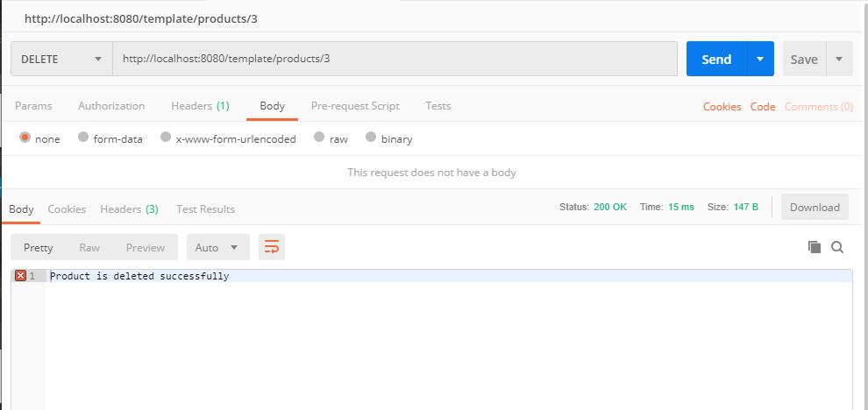Expand the Send button dropdown arrow
The width and height of the screenshot is (868, 410).
click(759, 59)
